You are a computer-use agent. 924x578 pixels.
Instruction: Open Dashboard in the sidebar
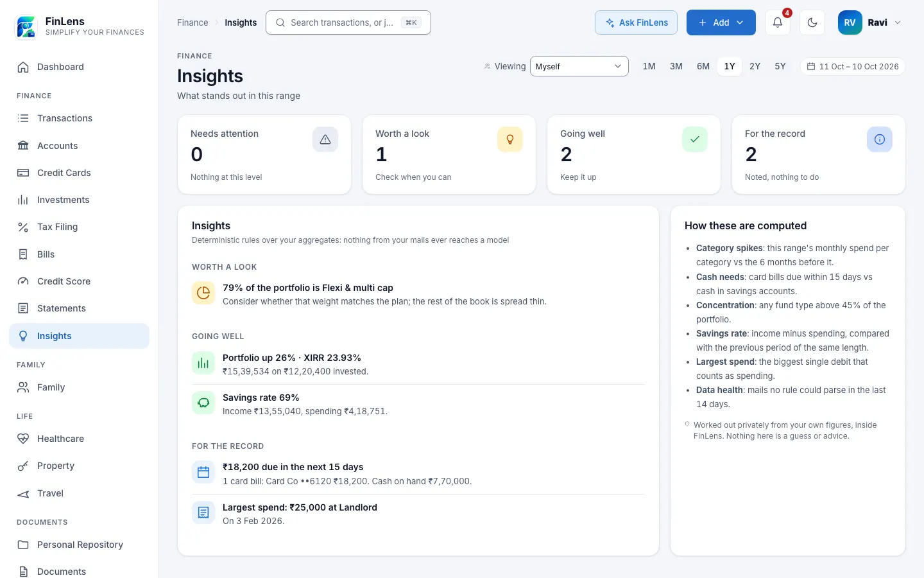(80, 67)
